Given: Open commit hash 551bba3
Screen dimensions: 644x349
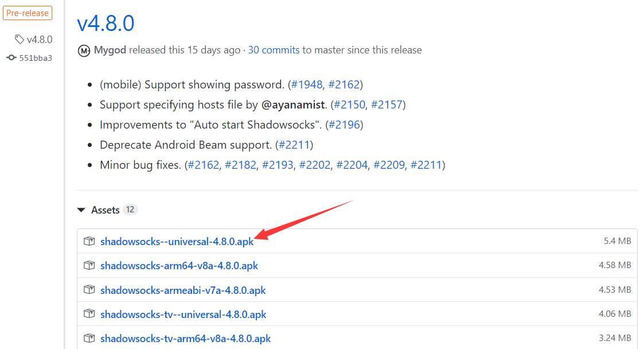Looking at the screenshot, I should point(36,58).
